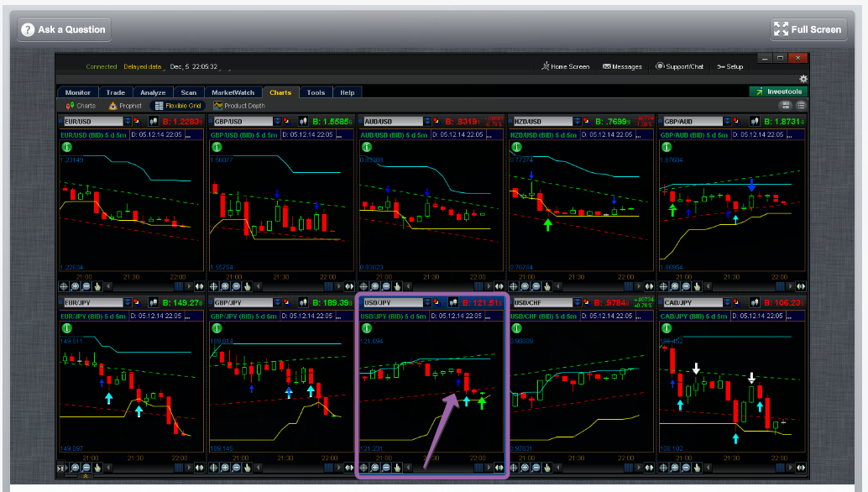868x492 pixels.
Task: Click the gear settings icon below window controls
Action: coord(803,78)
